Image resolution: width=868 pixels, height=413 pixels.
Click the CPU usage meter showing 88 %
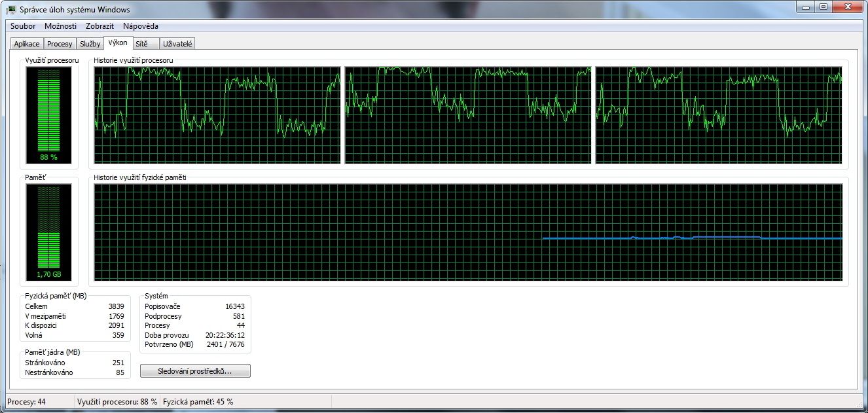(48, 115)
